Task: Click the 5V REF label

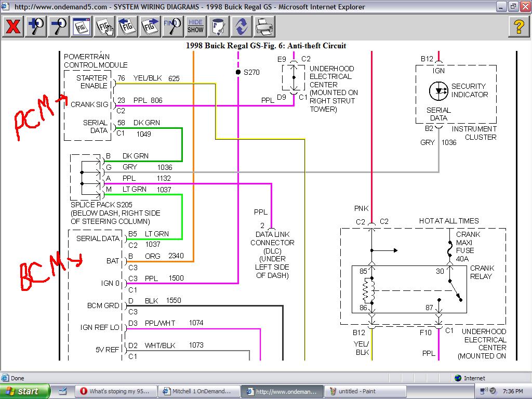Action: pos(107,350)
